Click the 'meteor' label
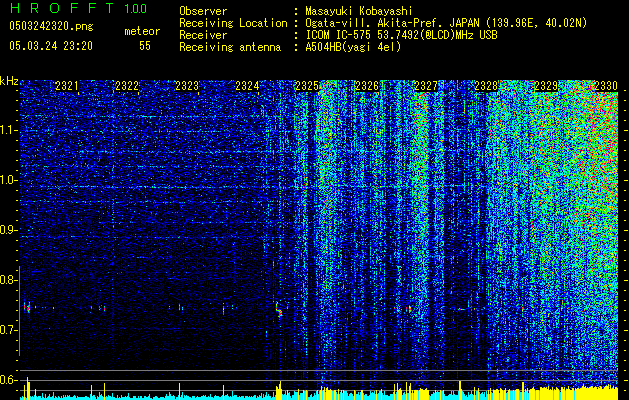The width and height of the screenshot is (629, 400). [142, 31]
